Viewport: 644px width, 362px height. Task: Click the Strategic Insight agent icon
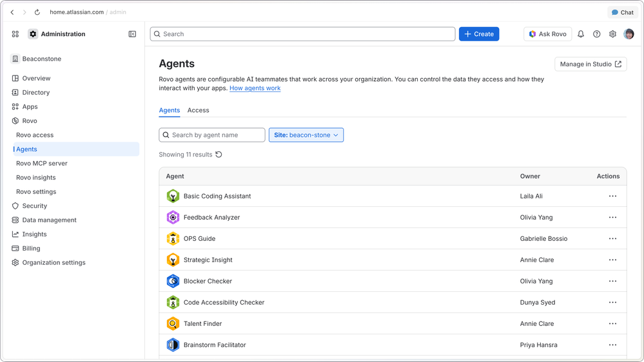coord(173,260)
